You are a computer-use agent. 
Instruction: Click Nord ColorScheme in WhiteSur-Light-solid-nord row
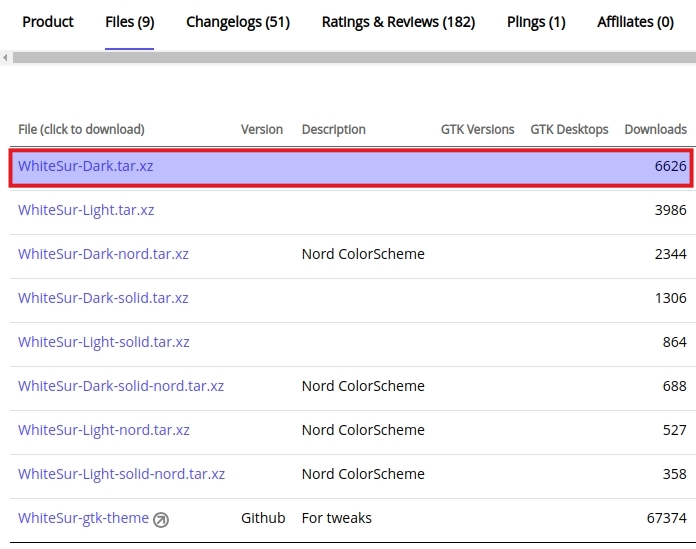click(363, 474)
